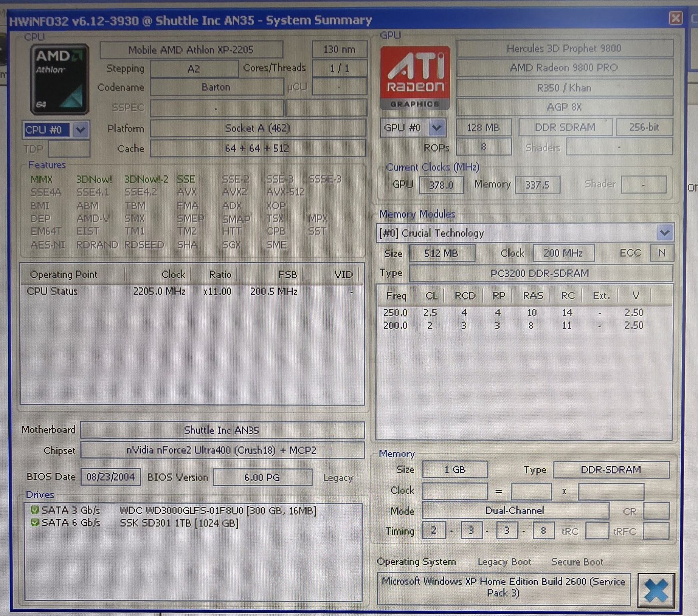Click the SSE feature label

pyautogui.click(x=186, y=179)
